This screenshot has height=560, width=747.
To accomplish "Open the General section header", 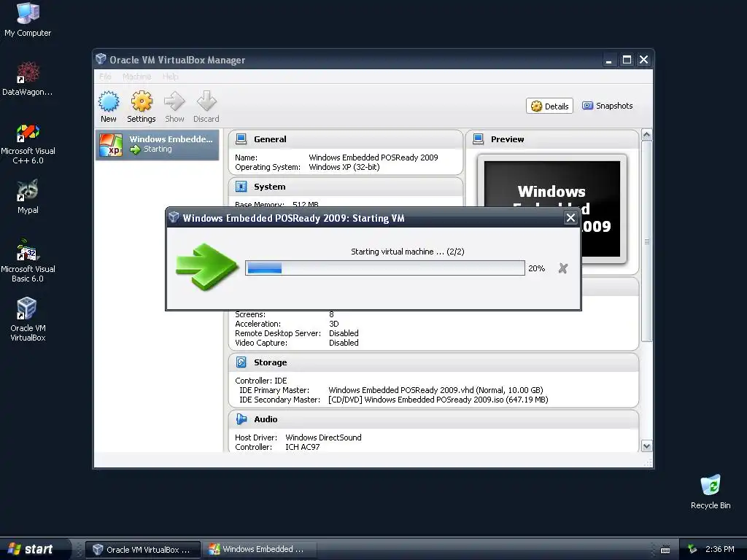I will click(x=345, y=139).
